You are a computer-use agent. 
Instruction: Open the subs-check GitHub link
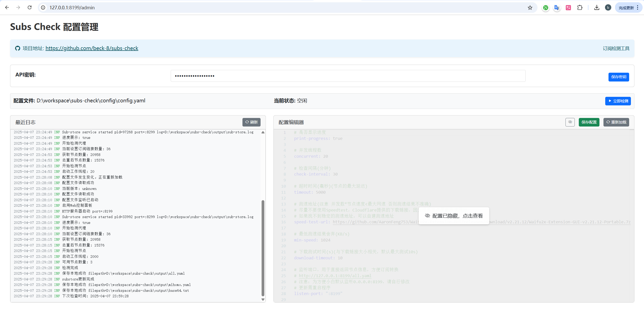tap(92, 48)
